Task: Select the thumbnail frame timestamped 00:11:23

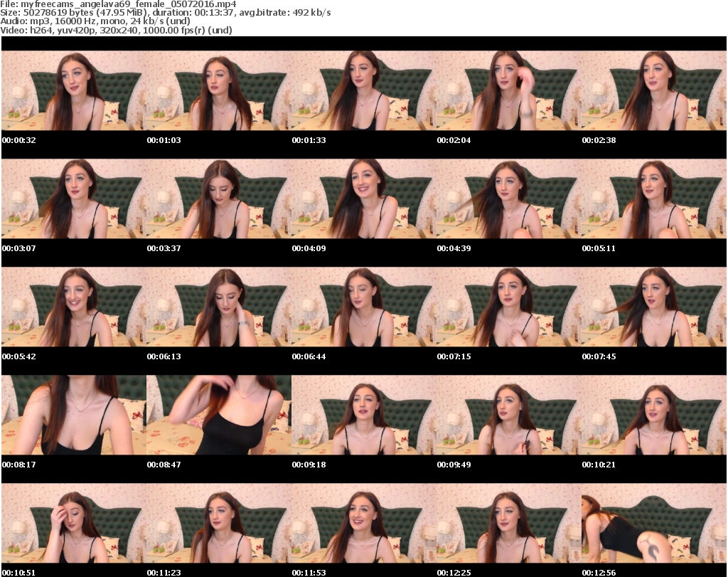Action: tap(219, 523)
